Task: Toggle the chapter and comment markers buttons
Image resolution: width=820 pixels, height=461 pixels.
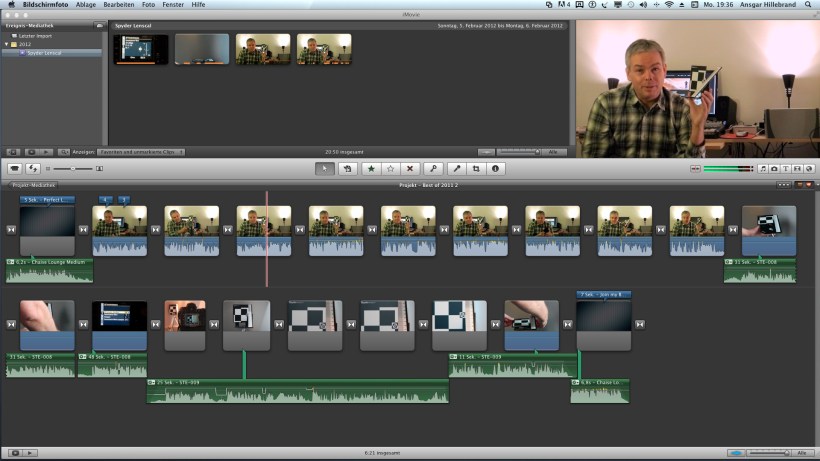Action: [804, 185]
